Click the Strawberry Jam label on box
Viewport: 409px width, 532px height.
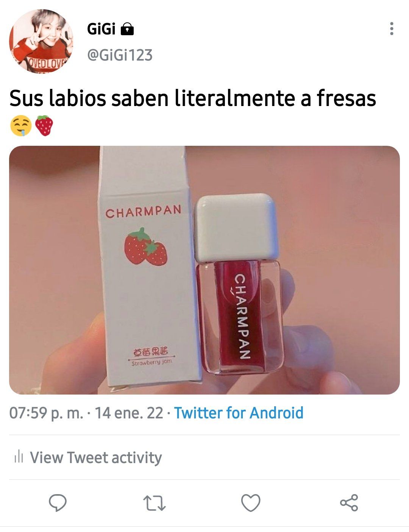coord(151,362)
